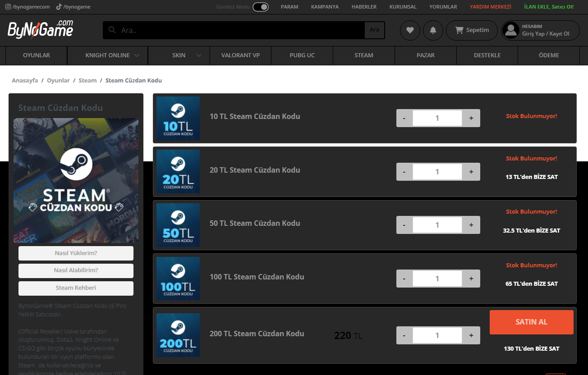Click the Yorumlar top link
588x375 pixels.
coord(443,7)
